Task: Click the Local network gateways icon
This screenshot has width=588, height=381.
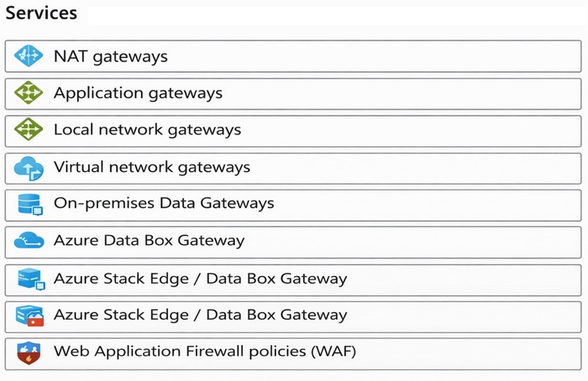Action: pos(29,129)
